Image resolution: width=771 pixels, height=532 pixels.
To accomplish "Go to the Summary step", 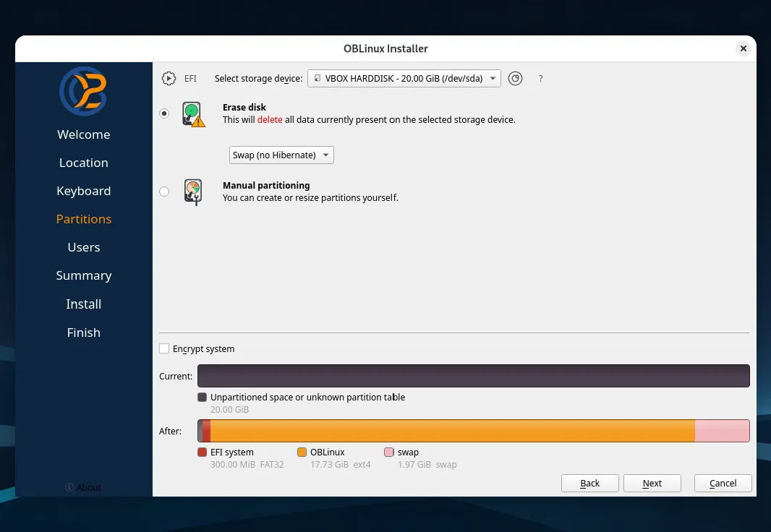I will [84, 275].
